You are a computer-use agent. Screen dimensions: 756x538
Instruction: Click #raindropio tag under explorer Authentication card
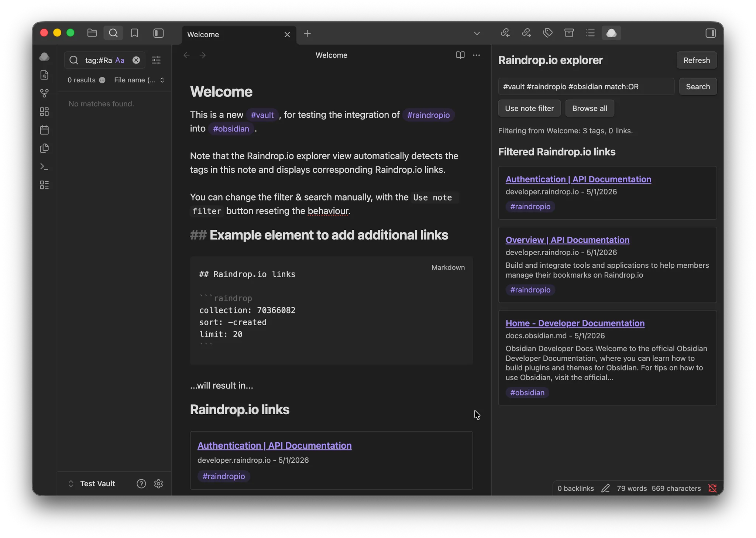(x=530, y=206)
